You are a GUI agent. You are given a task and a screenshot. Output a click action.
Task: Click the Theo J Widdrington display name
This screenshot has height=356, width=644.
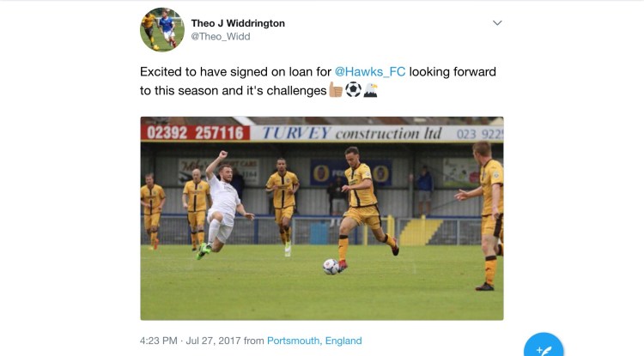pos(238,23)
